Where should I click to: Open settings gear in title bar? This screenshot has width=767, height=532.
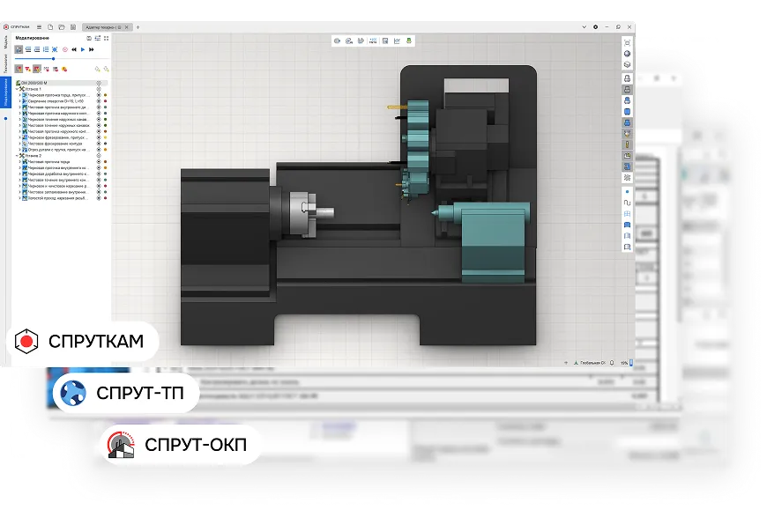(595, 27)
